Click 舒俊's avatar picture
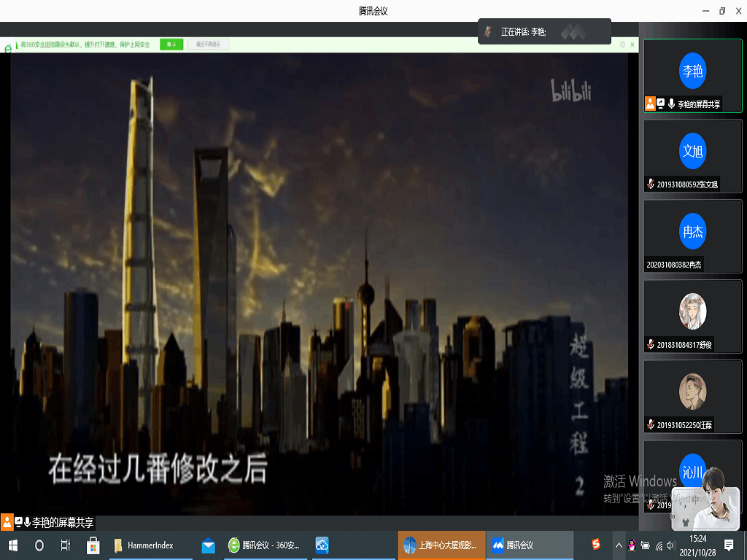This screenshot has height=560, width=747. click(692, 311)
